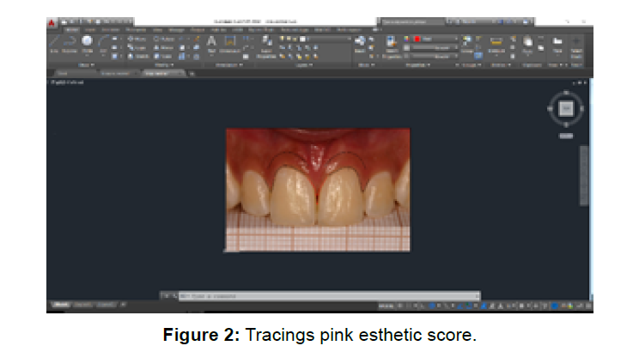633x364 pixels.
Task: Select the Polyline tool
Action: pos(70,45)
